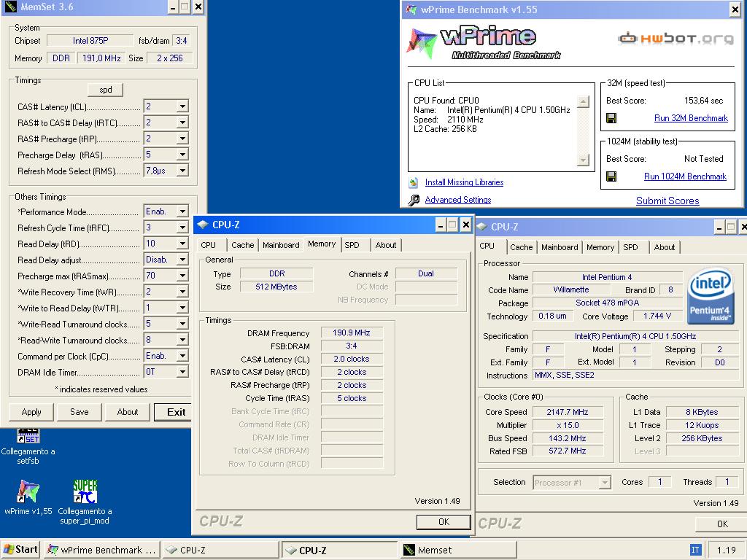
Task: Open the DRAM Idle Timer dropdown
Action: pyautogui.click(x=182, y=372)
